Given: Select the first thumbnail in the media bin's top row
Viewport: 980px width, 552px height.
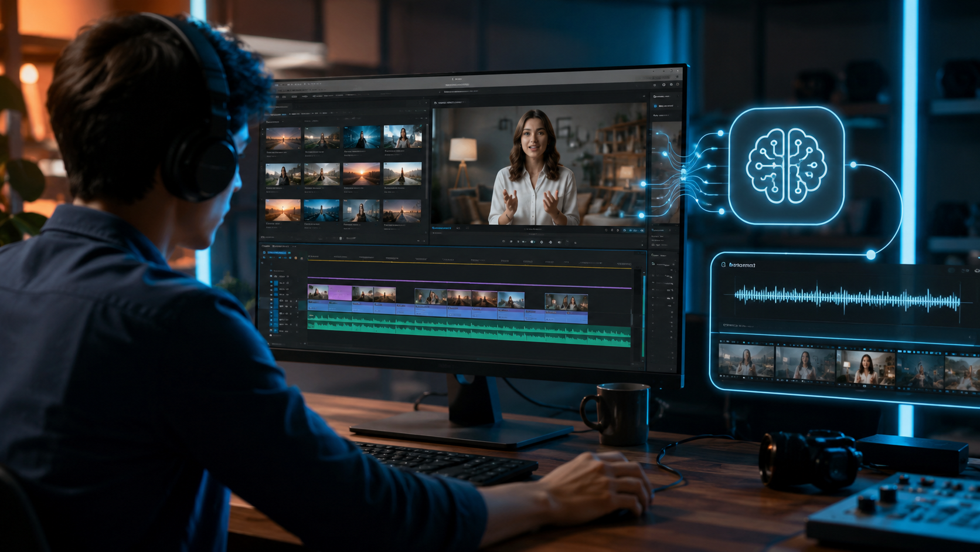Looking at the screenshot, I should click(x=283, y=138).
